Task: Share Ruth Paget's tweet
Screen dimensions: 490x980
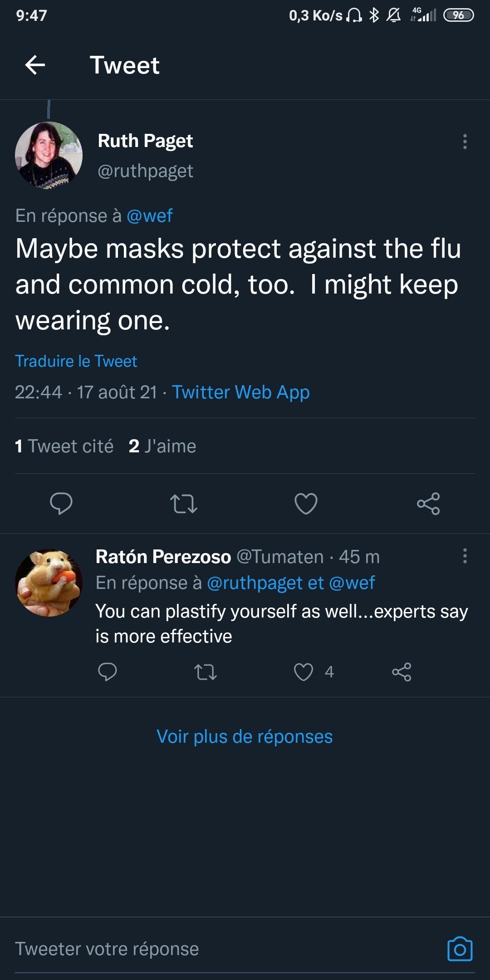Action: (428, 504)
